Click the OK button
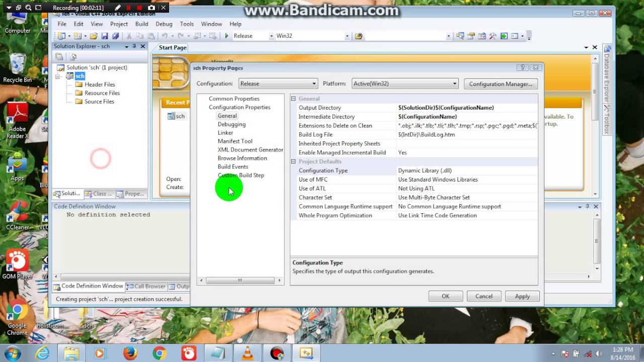Viewport: 644px width, 362px height. (x=445, y=296)
